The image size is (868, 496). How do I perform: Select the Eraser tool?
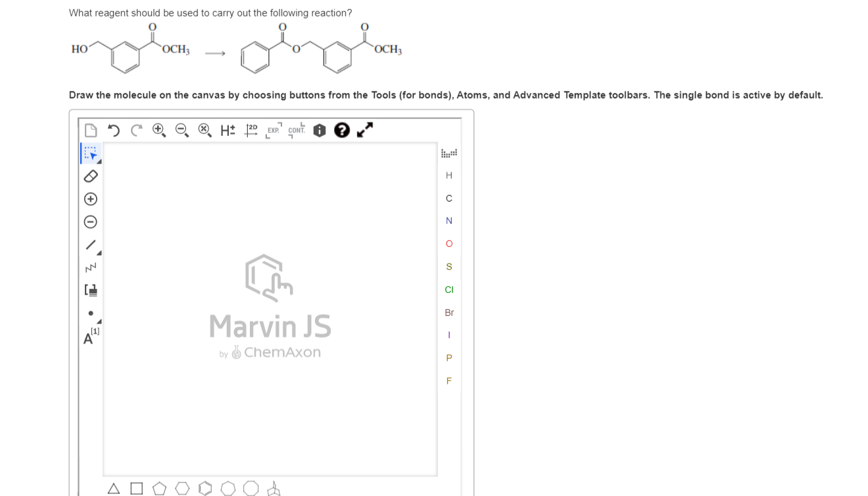91,175
